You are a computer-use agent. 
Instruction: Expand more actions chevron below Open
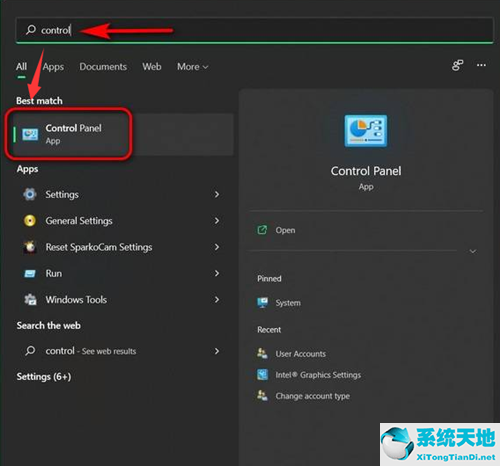tap(473, 251)
